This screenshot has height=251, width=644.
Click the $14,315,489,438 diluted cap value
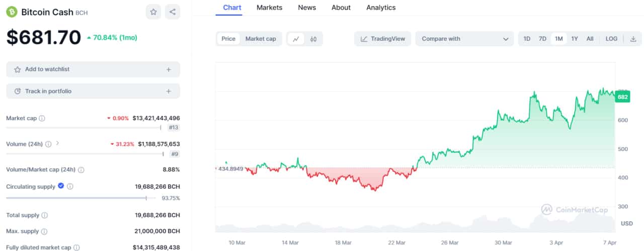(156, 247)
